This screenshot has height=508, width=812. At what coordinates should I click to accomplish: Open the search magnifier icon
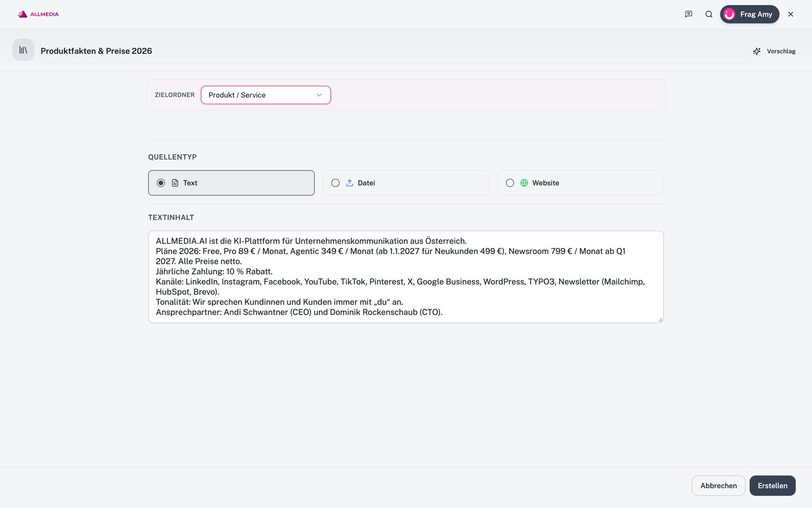tap(709, 14)
